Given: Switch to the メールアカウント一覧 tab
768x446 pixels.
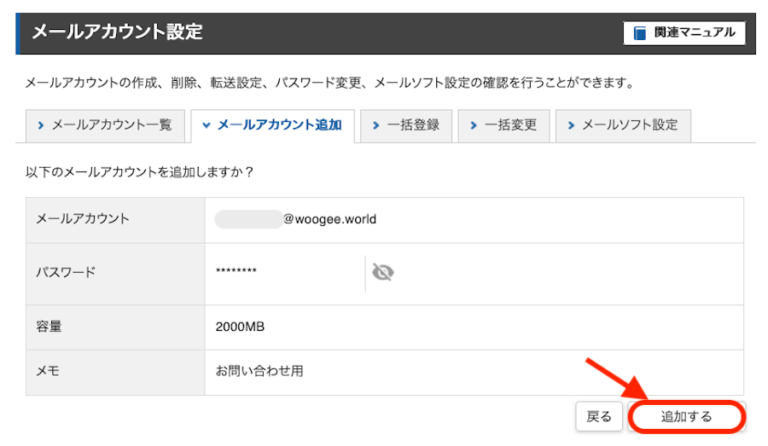Looking at the screenshot, I should 103,125.
